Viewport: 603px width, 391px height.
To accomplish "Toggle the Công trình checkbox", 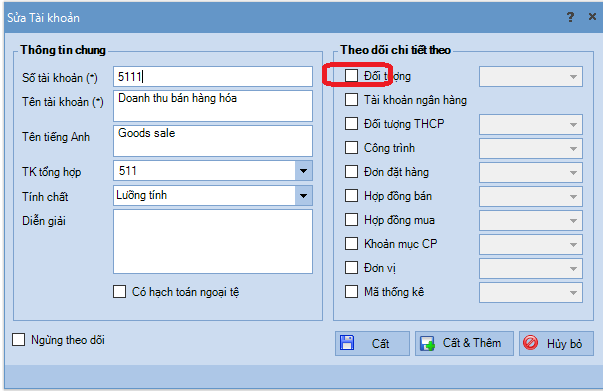I will point(351,148).
